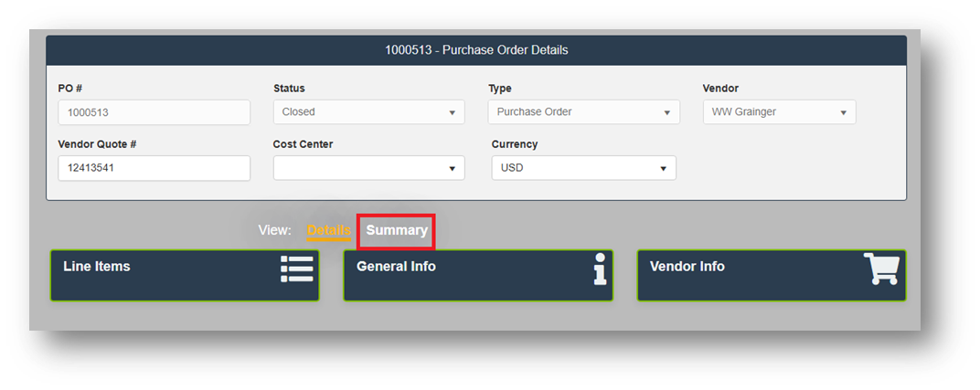980x390 pixels.
Task: Click the info icon on General Info tile
Action: pyautogui.click(x=600, y=270)
